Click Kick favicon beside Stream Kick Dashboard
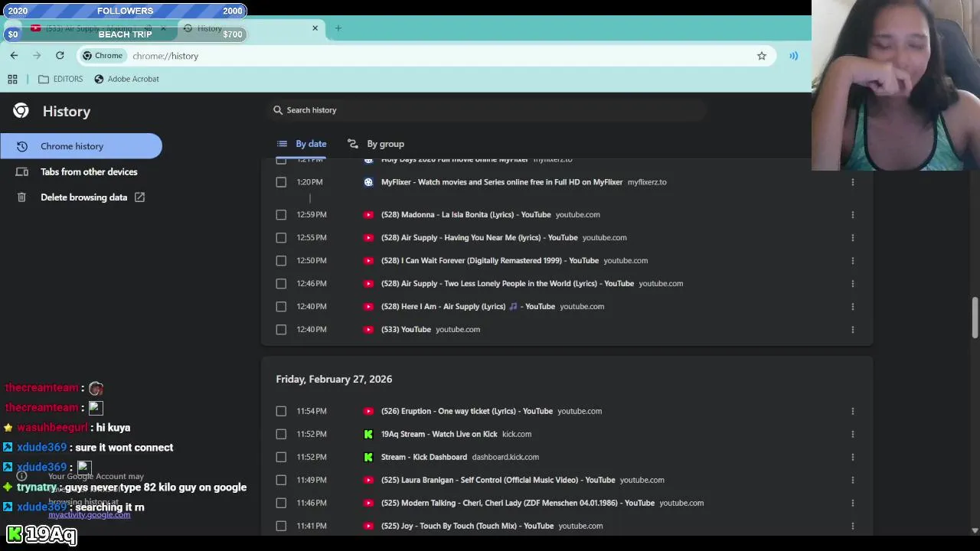Viewport: 980px width, 551px height. point(368,458)
